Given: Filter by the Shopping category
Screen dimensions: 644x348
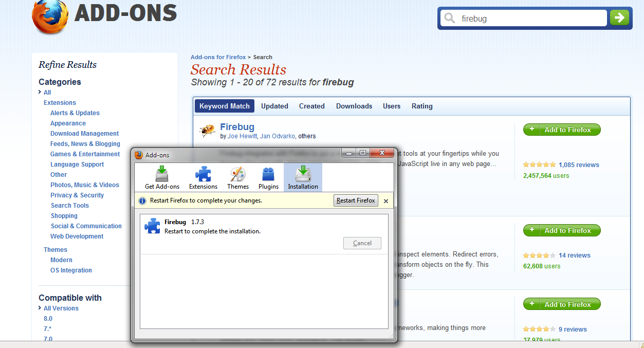Looking at the screenshot, I should pyautogui.click(x=64, y=216).
